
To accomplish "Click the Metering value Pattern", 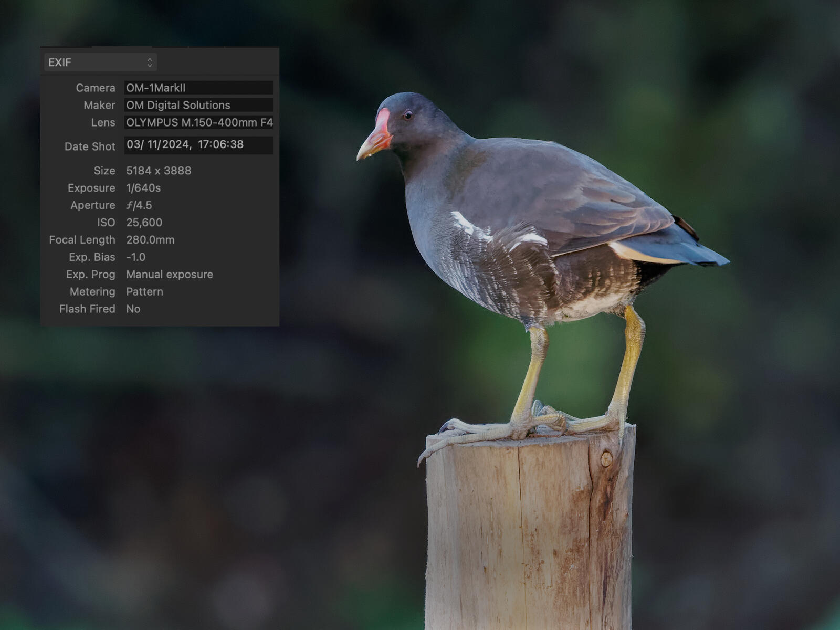I will point(144,292).
